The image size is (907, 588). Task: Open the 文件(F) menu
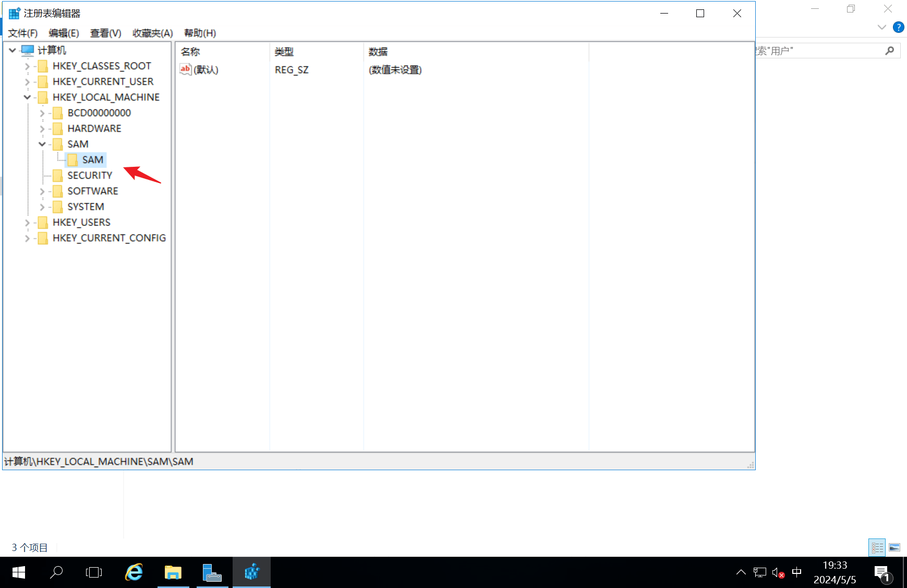[x=23, y=33]
